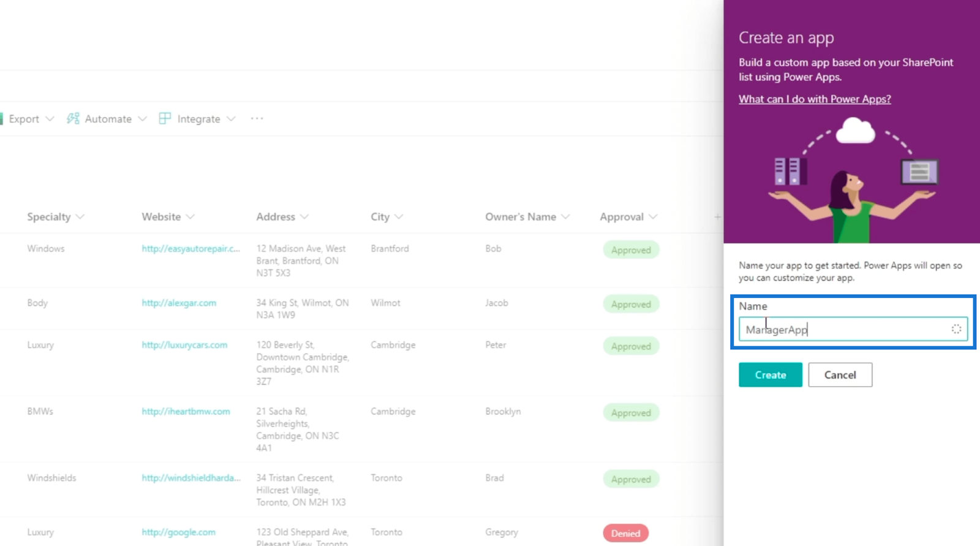Open the windshieldharda link
The image size is (980, 546).
[191, 478]
